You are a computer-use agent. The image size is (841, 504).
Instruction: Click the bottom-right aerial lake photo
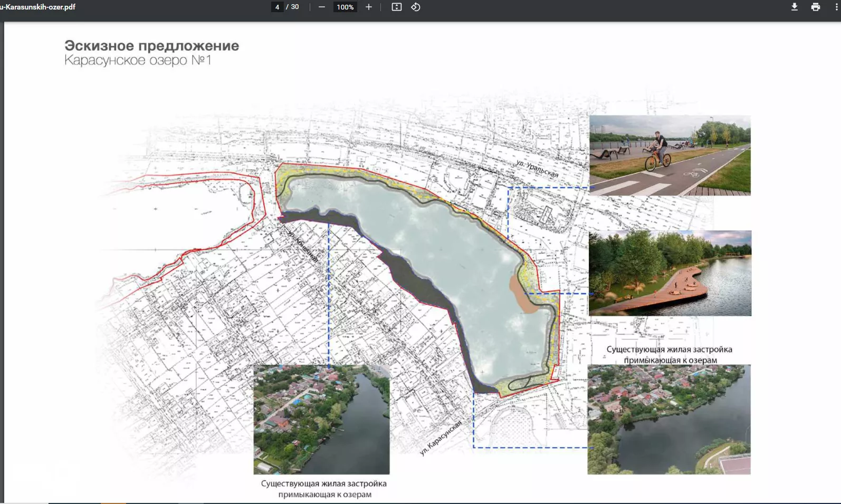click(668, 419)
